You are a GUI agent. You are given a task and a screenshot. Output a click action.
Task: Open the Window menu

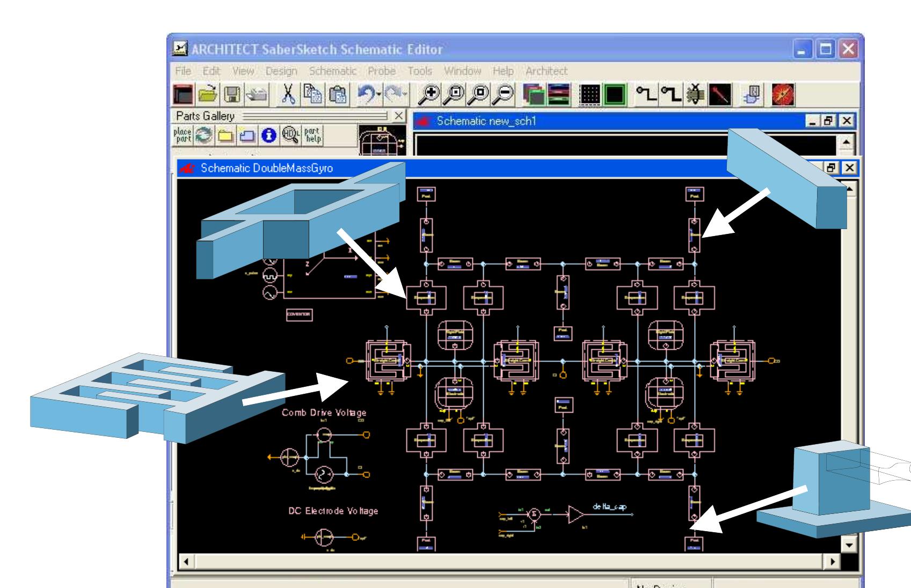pyautogui.click(x=462, y=71)
